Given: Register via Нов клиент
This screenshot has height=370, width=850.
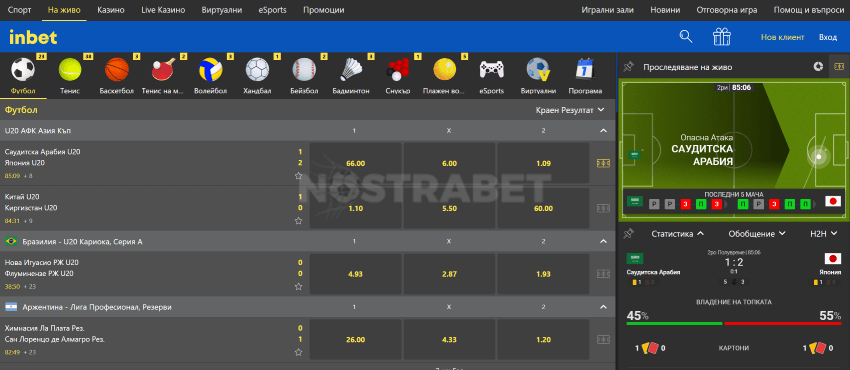Looking at the screenshot, I should [x=783, y=37].
